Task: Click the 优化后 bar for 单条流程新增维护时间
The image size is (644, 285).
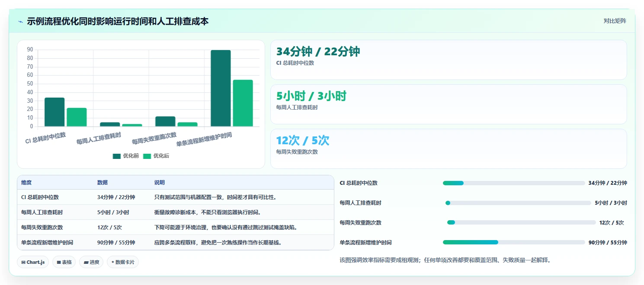Action: (x=243, y=103)
